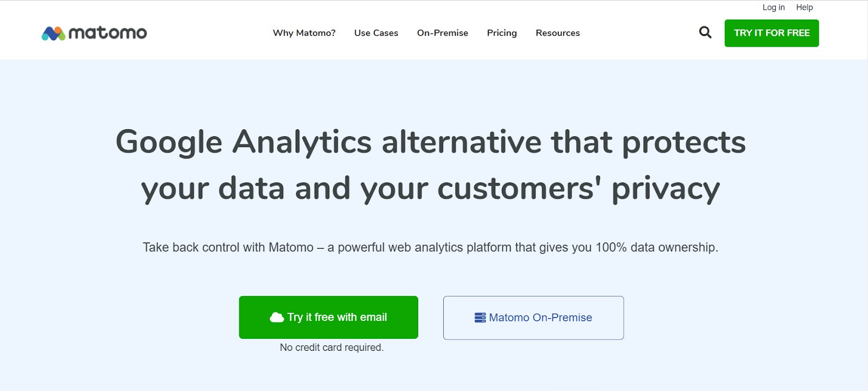Click the 'No credit card required.' note

(x=331, y=348)
